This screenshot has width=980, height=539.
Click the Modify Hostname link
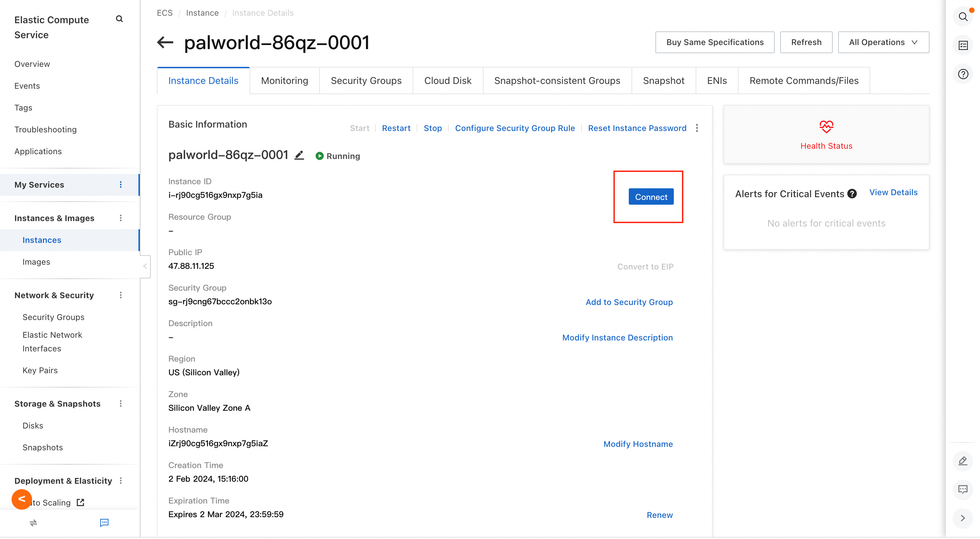pyautogui.click(x=638, y=444)
